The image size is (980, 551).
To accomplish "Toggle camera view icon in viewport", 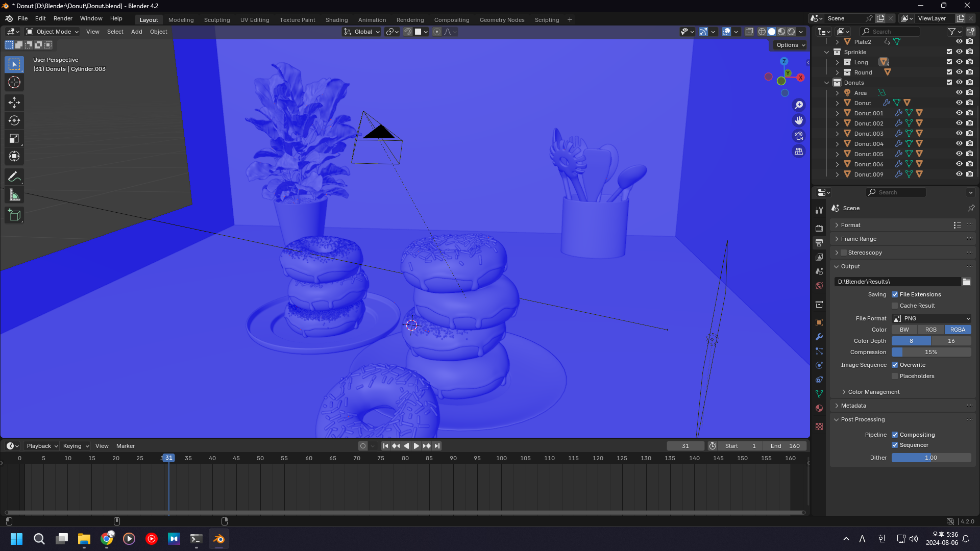I will tap(799, 136).
